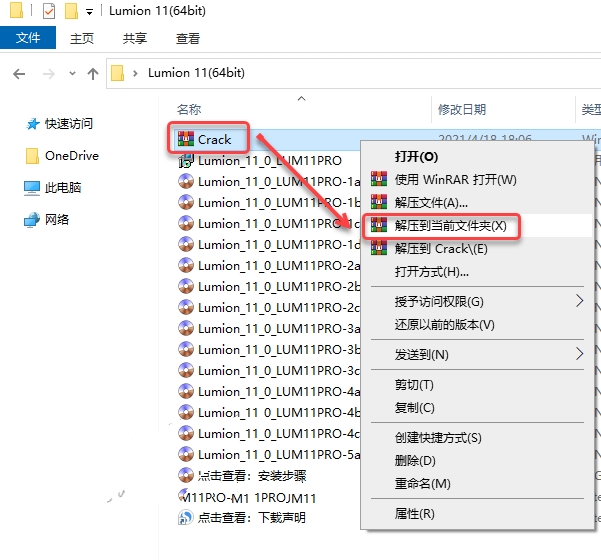Click the Crack archive WinRAR icon
601x560 pixels.
tap(186, 139)
